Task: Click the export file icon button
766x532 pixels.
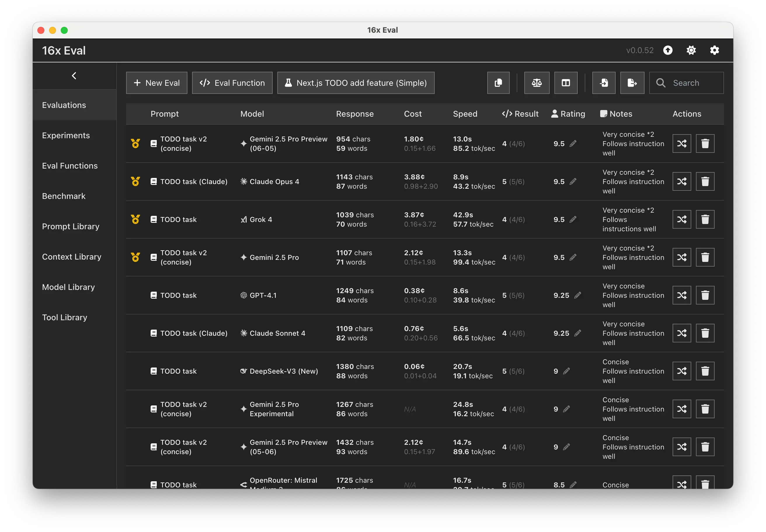Action: tap(632, 83)
